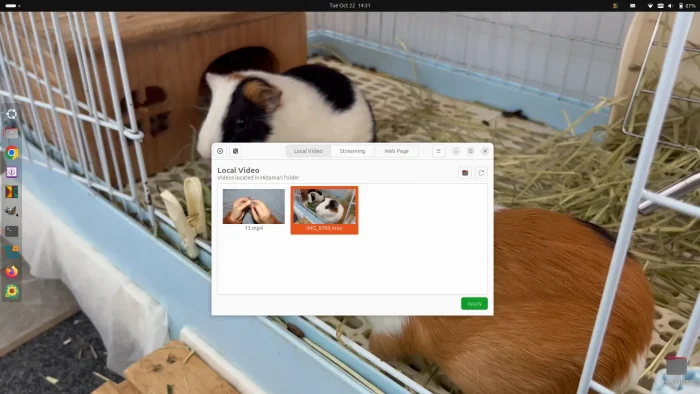The image size is (700, 394).
Task: Open the Web Page tab
Action: click(396, 151)
